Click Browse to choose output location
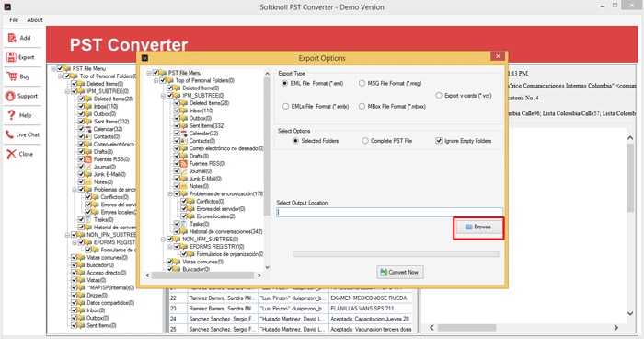This screenshot has height=339, width=644. click(x=478, y=228)
